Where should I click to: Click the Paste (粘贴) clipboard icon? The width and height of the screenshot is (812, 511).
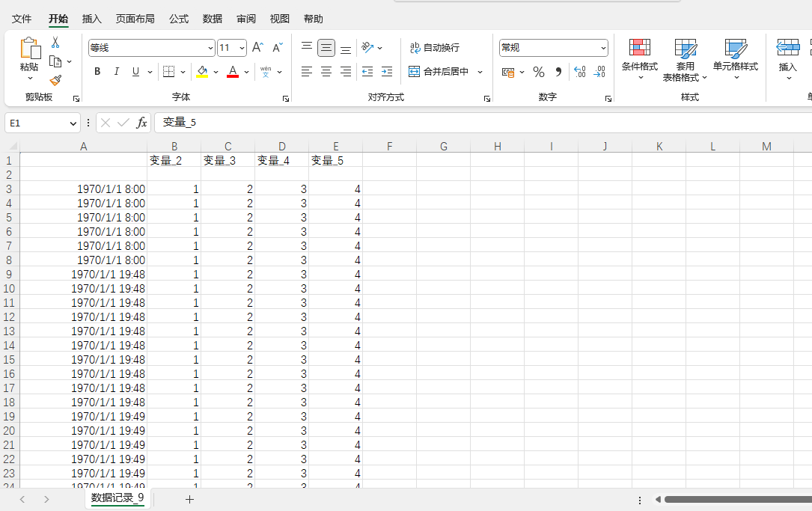point(29,49)
